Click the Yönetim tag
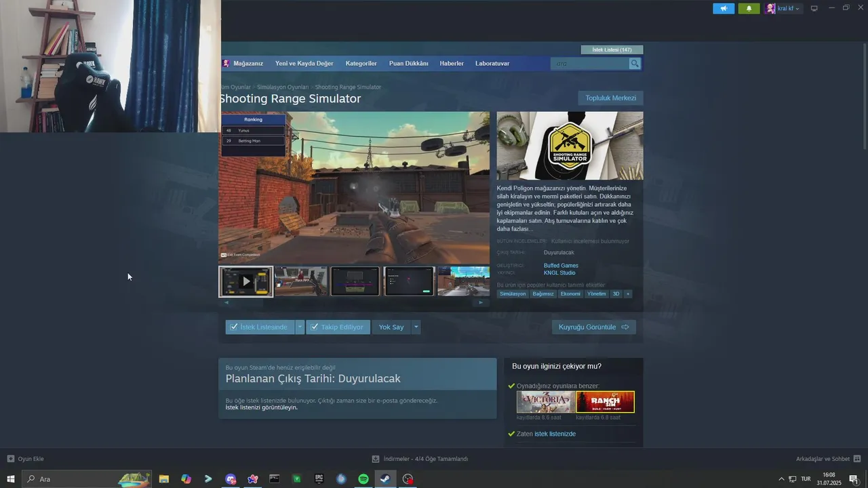 [x=597, y=294]
